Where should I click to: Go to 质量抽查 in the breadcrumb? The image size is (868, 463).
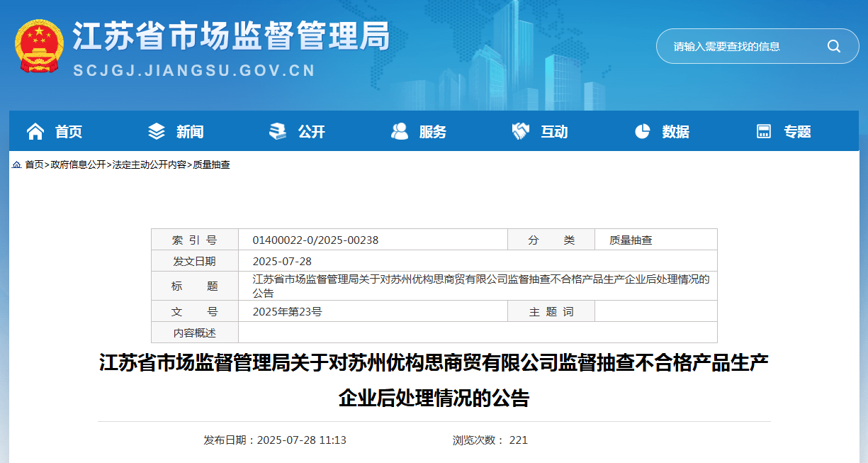[x=211, y=164]
